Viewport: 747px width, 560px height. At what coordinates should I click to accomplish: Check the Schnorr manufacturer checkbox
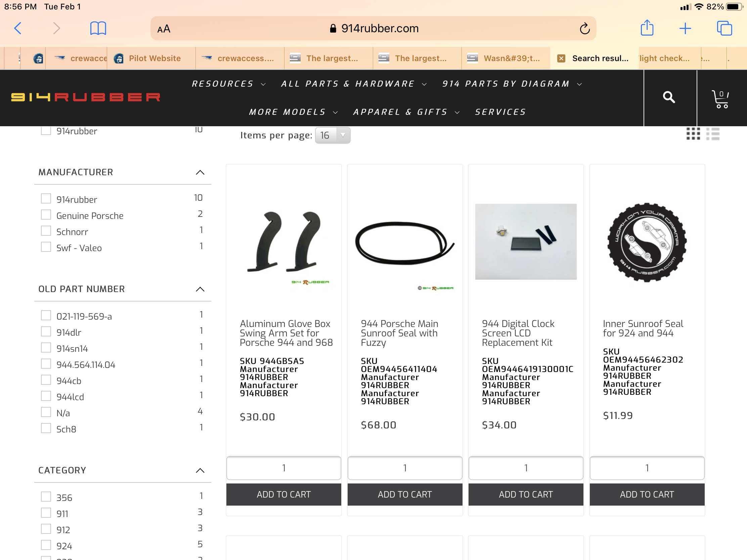46,231
